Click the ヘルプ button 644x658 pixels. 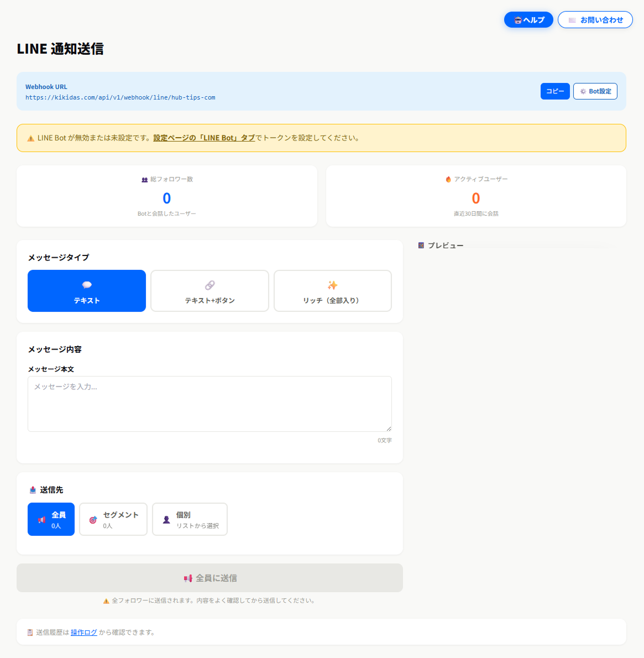[x=528, y=19]
